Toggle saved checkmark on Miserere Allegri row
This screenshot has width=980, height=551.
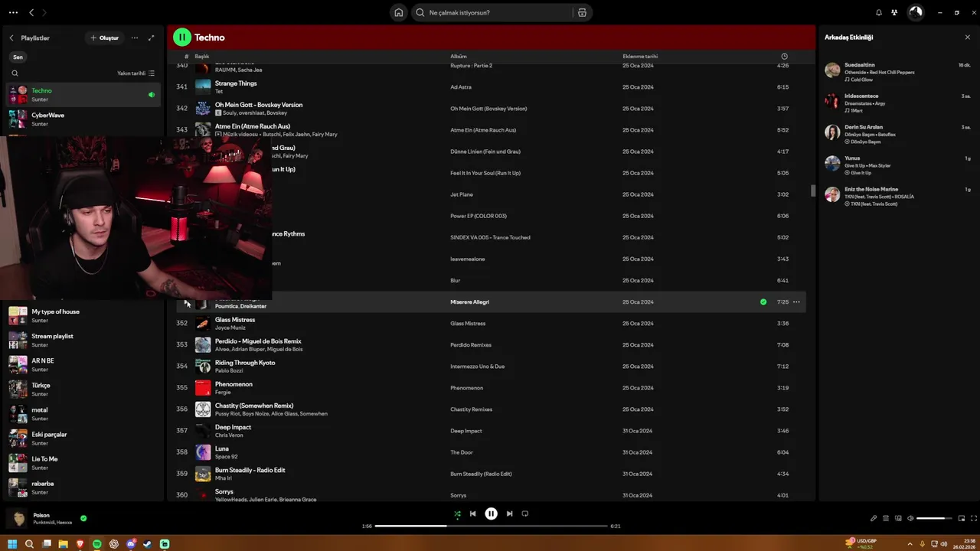[763, 302]
